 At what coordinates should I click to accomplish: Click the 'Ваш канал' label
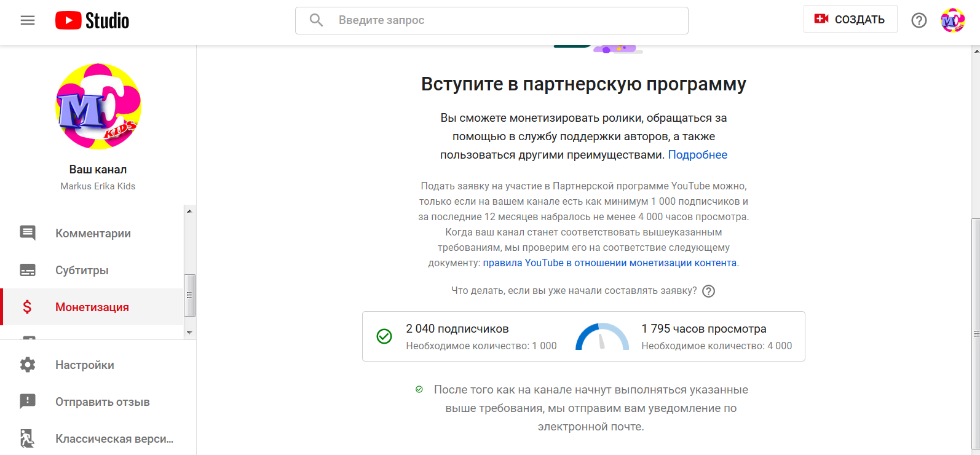click(98, 170)
